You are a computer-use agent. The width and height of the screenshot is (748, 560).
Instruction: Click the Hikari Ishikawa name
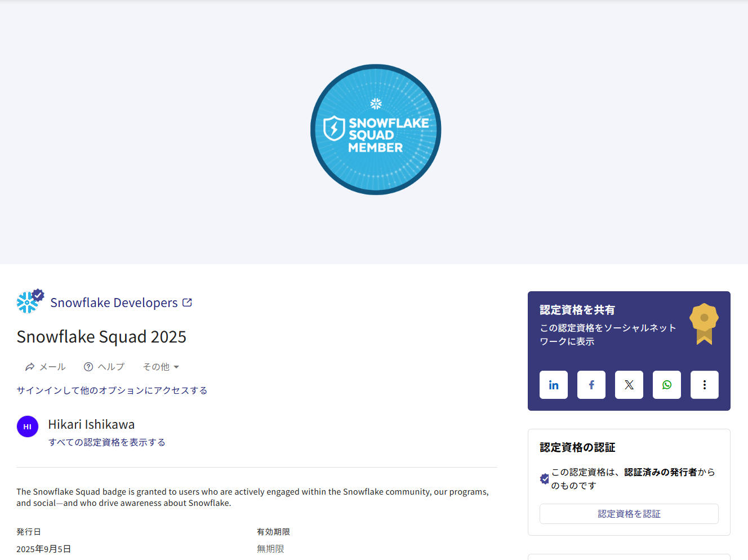(x=91, y=424)
